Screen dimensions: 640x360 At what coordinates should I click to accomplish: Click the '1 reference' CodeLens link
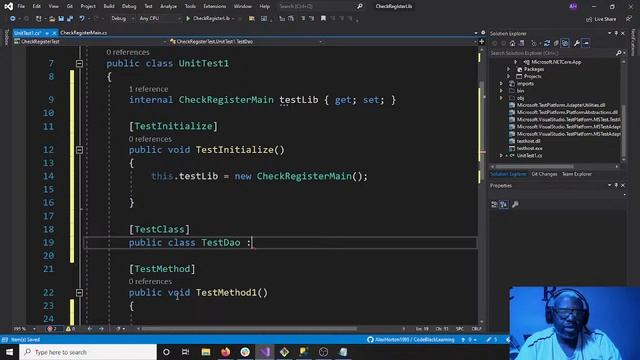[x=149, y=89]
